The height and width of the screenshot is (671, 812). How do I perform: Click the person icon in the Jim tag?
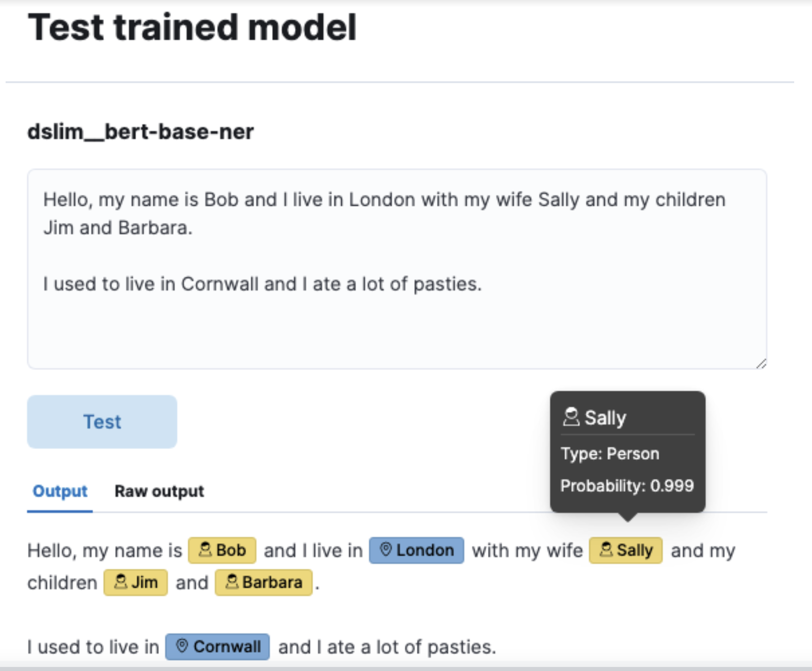tap(121, 582)
